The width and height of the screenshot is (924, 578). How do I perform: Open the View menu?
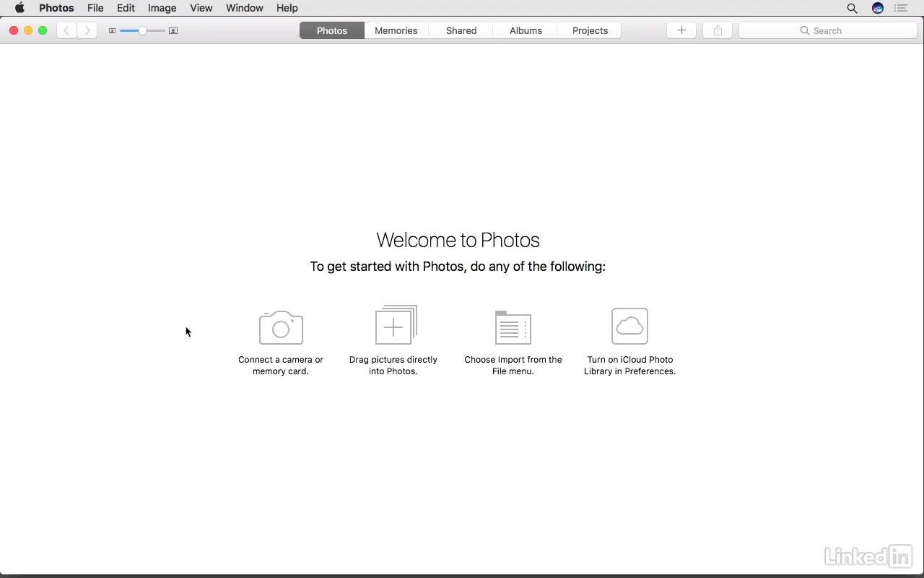pyautogui.click(x=201, y=8)
